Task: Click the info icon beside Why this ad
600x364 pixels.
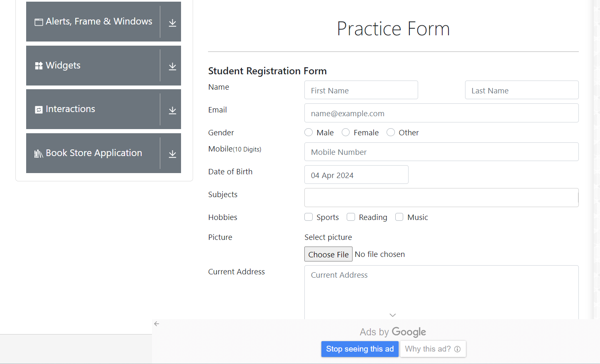Action: (x=457, y=349)
